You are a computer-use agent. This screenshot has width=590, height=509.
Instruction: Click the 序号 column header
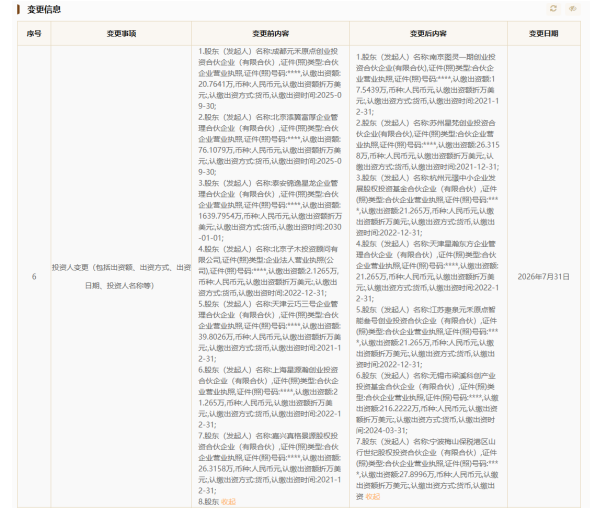[x=34, y=33]
